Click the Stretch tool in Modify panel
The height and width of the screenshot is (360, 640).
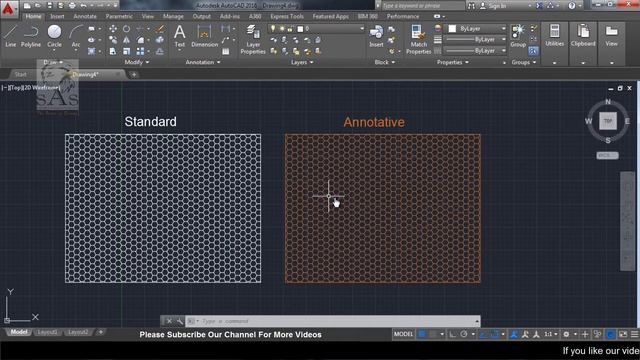(113, 51)
